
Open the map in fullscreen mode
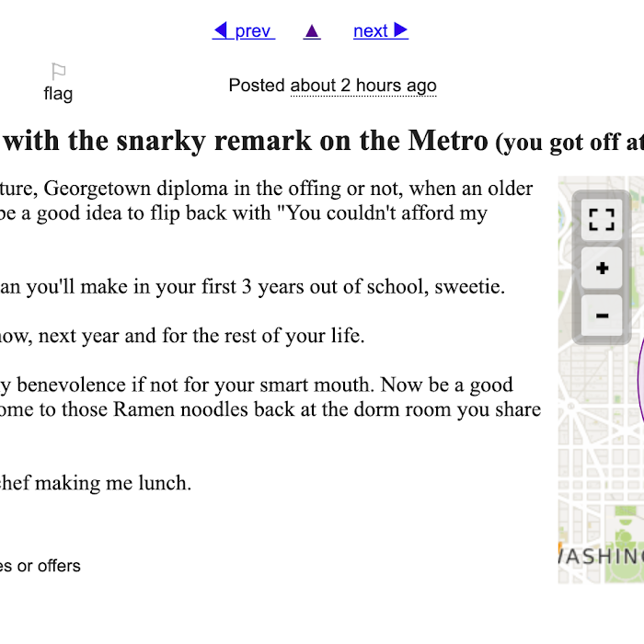coord(602,220)
